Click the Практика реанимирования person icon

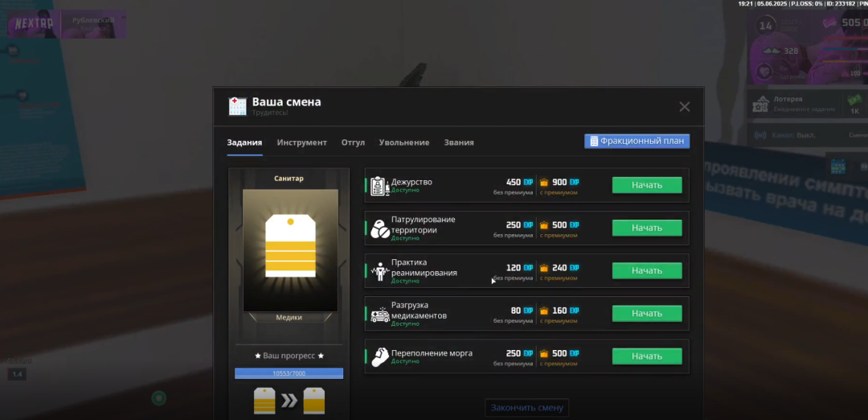(379, 271)
